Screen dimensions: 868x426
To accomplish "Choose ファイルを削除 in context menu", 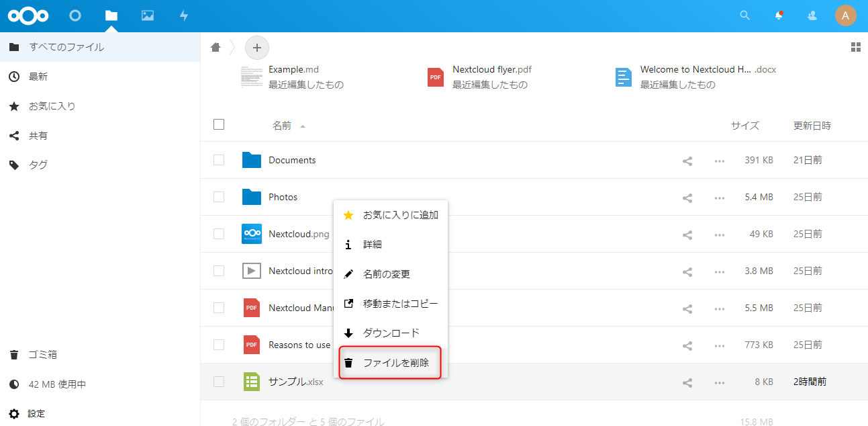I will 391,363.
